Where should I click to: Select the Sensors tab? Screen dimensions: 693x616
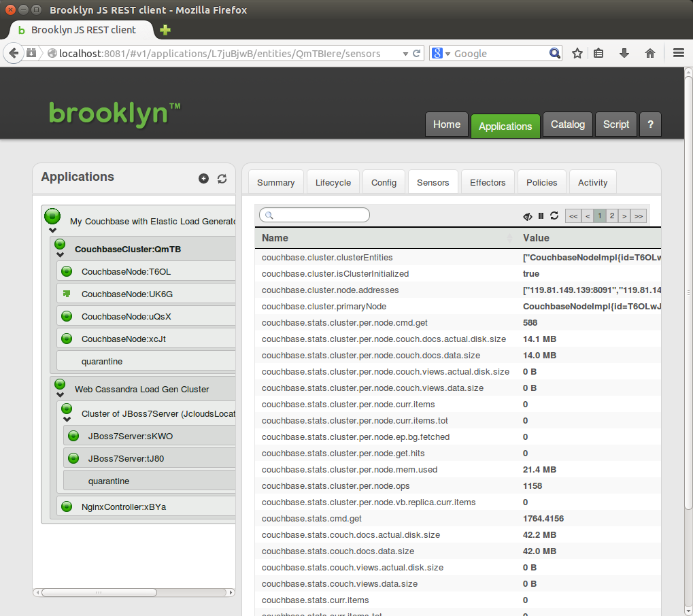(433, 182)
